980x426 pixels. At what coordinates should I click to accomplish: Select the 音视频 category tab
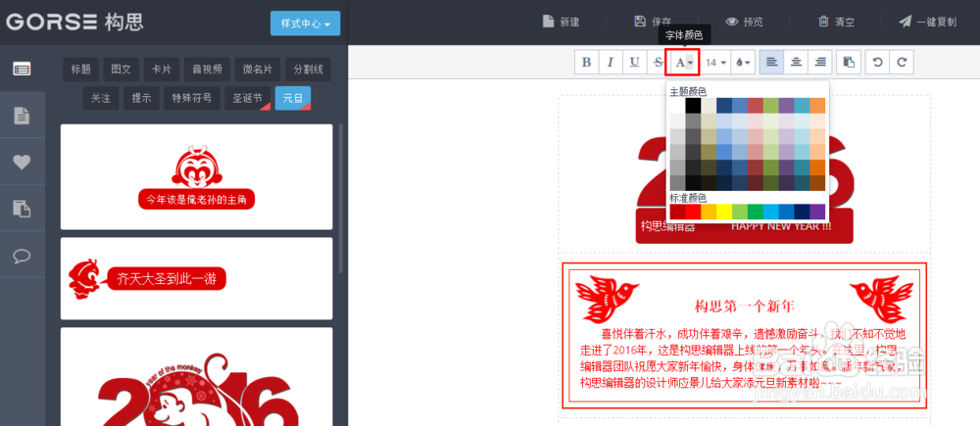[207, 70]
